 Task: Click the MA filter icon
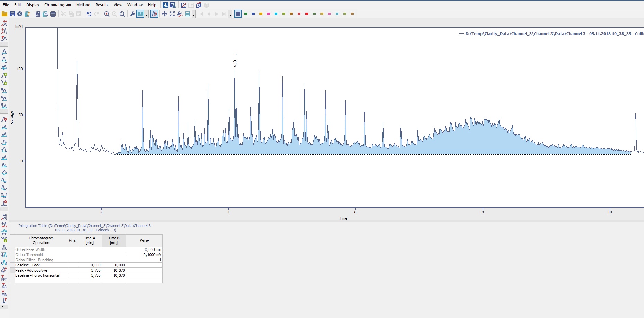(x=4, y=293)
